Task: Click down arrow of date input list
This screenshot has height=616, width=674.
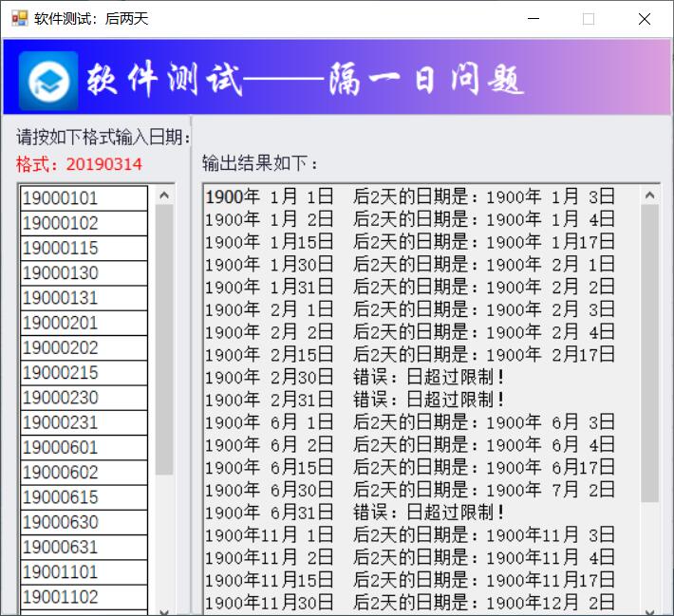Action: coord(164,610)
